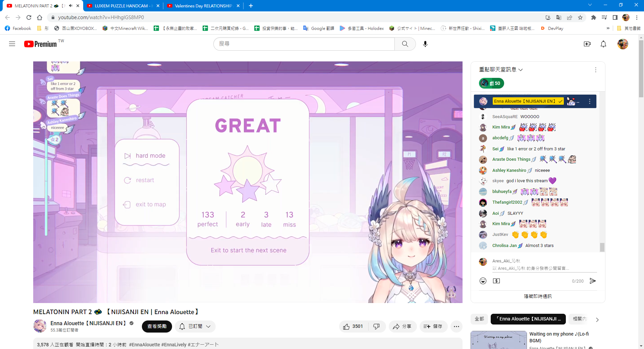The image size is (644, 349).
Task: Translate this page icon
Action: click(x=559, y=17)
